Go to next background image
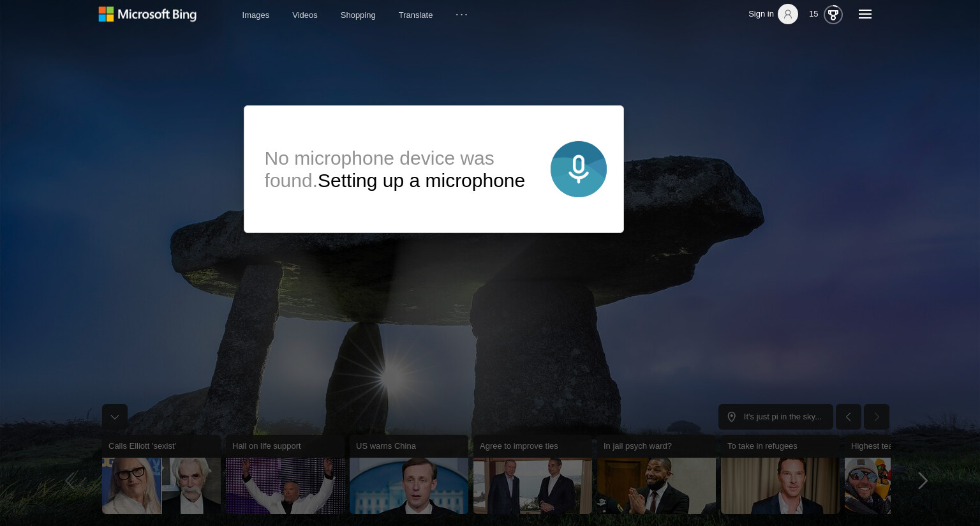Image resolution: width=980 pixels, height=526 pixels. [x=877, y=417]
